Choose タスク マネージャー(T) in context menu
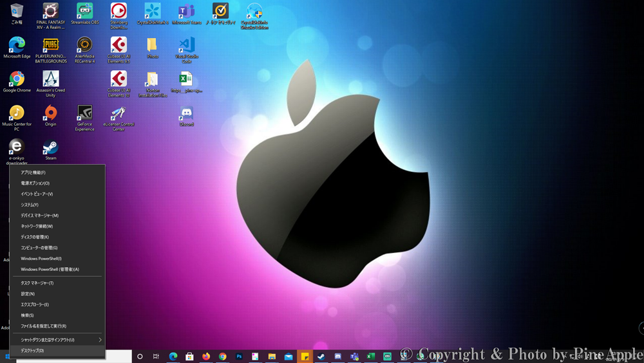The image size is (644, 363). click(37, 283)
